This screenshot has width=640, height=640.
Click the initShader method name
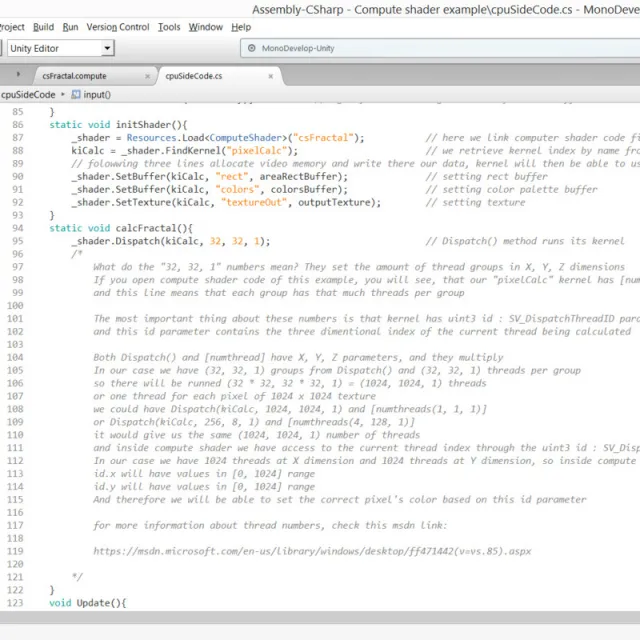[143, 124]
